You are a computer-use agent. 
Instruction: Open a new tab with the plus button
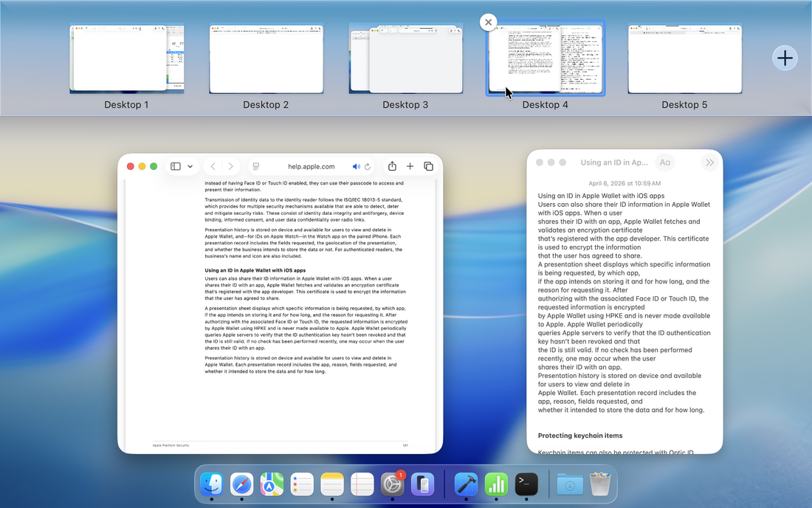pos(410,167)
